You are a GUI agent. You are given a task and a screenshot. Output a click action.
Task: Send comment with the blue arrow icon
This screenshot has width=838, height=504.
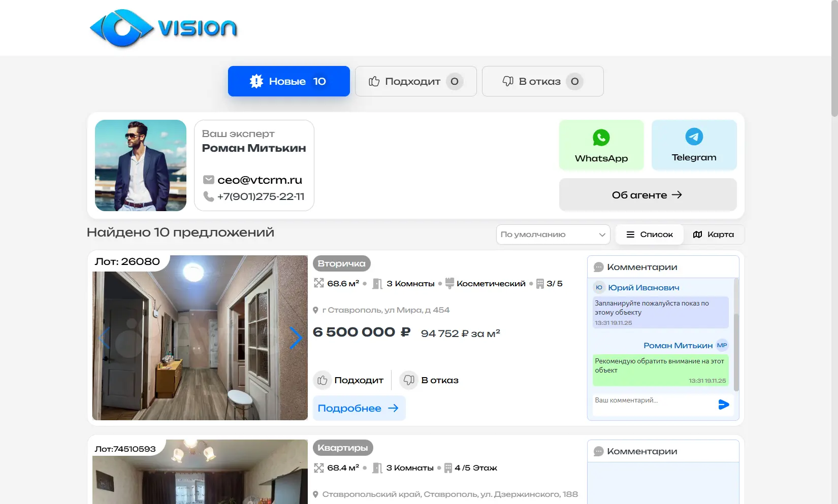coord(724,405)
